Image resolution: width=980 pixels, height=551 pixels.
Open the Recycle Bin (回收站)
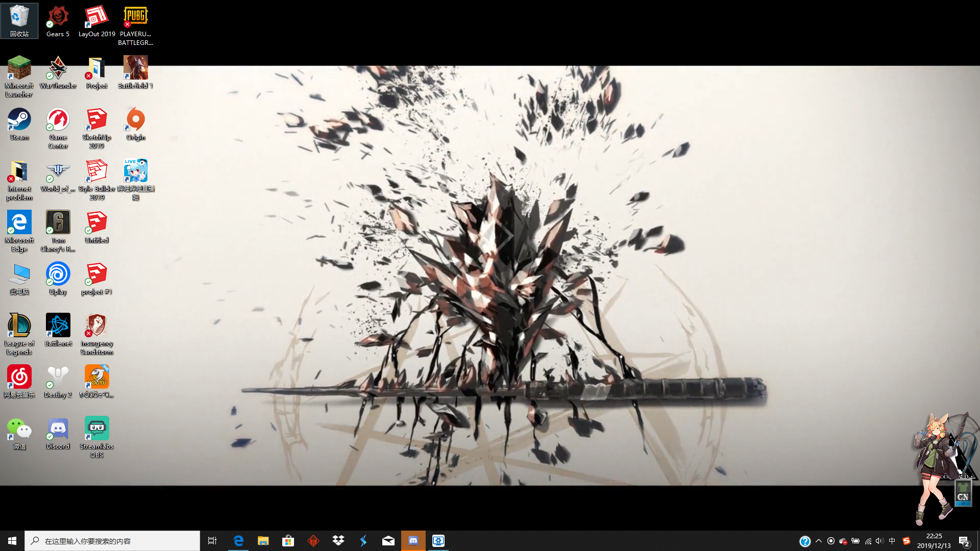(19, 17)
